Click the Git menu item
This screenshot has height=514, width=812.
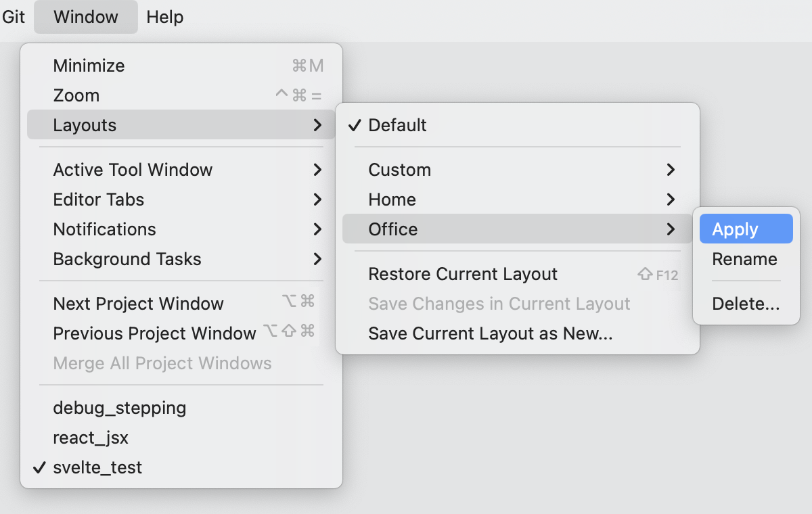coord(14,17)
